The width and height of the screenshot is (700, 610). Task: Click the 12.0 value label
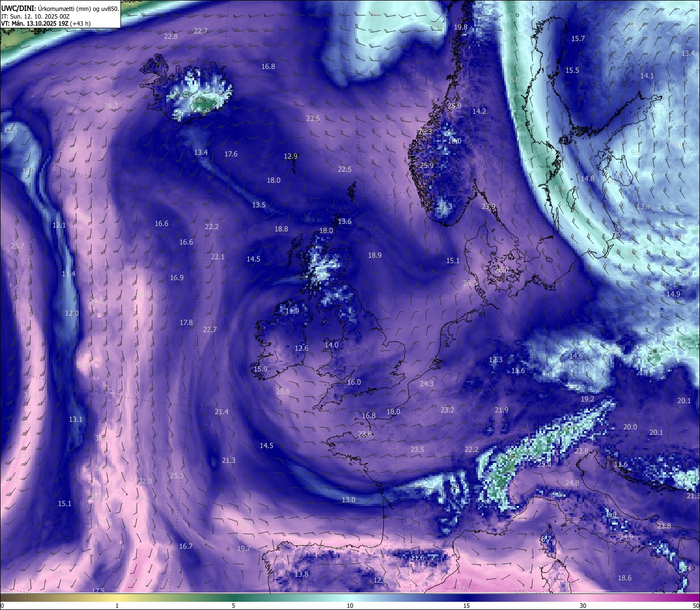72,313
